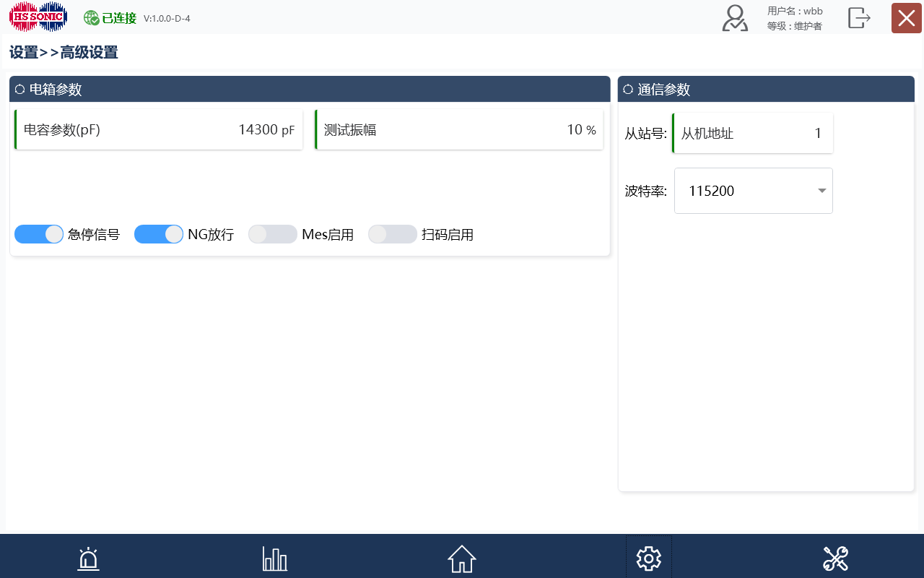Viewport: 924px width, 578px height.
Task: Open the alarm page from bottom bar
Action: [x=88, y=558]
